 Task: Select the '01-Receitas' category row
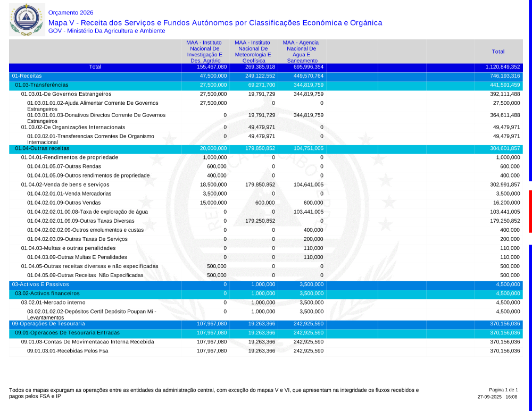click(27, 76)
